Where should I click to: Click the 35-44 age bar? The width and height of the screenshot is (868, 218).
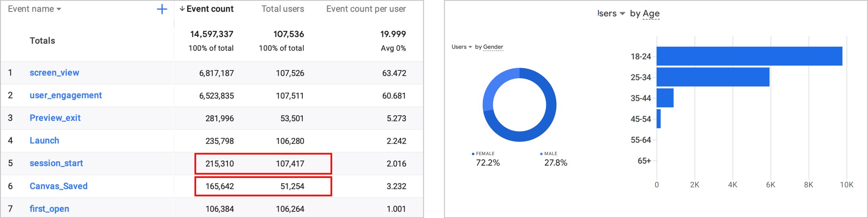point(665,98)
